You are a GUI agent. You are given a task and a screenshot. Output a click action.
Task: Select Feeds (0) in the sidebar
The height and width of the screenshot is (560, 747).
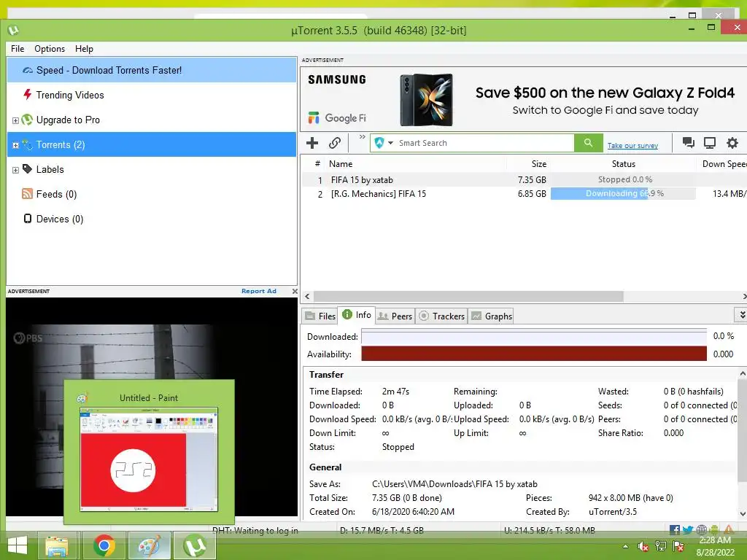coord(152,194)
